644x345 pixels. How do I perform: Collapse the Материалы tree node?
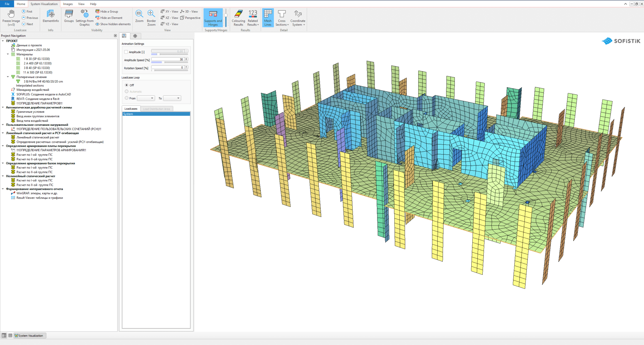[x=8, y=54]
